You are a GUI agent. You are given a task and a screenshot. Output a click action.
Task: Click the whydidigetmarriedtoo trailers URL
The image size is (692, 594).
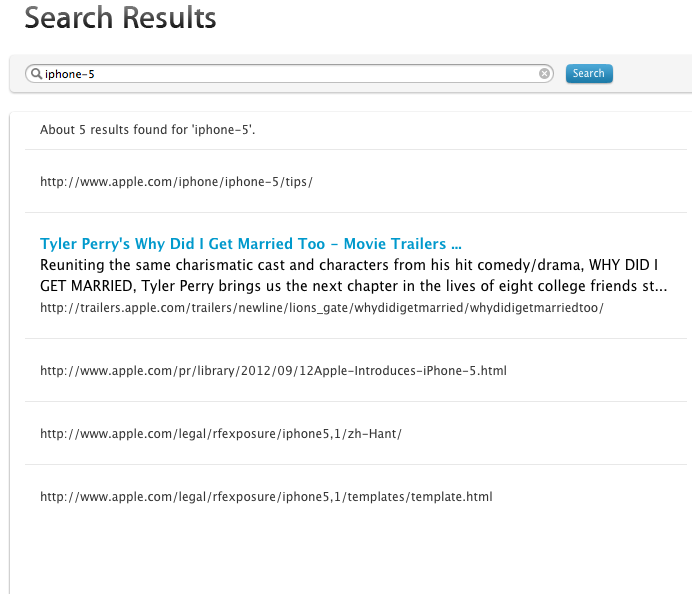[x=322, y=308]
